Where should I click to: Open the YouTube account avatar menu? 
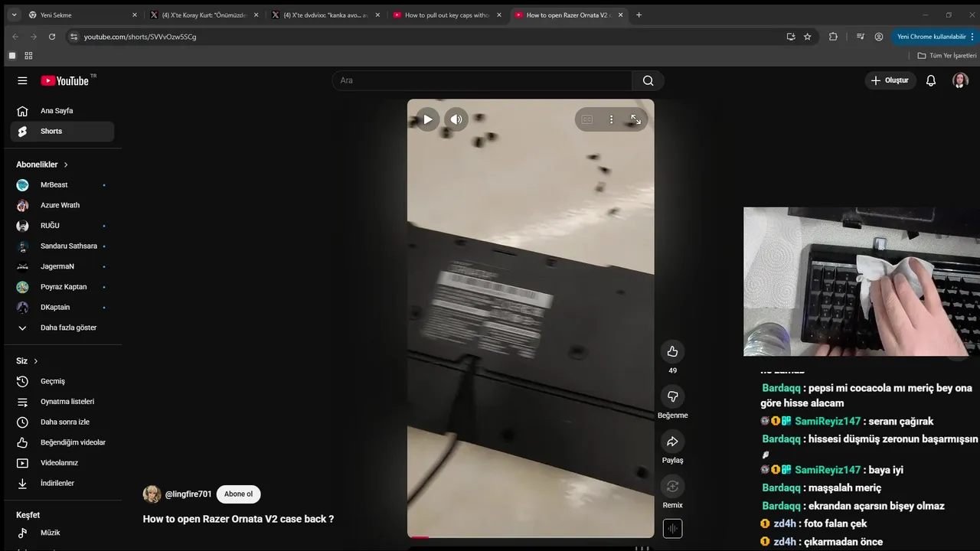pyautogui.click(x=960, y=80)
